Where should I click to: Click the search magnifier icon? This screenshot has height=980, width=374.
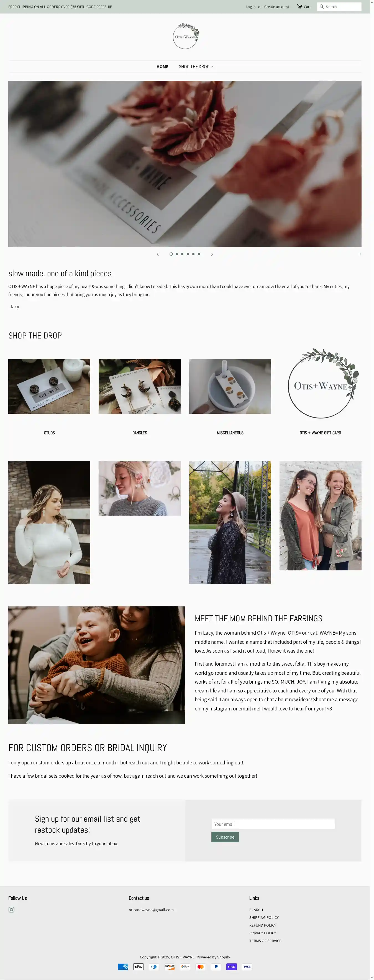point(321,6)
